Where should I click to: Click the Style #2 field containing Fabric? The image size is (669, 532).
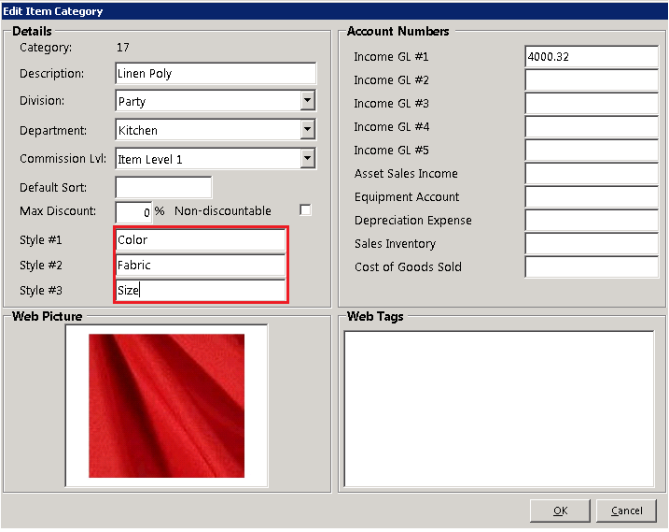pos(201,265)
